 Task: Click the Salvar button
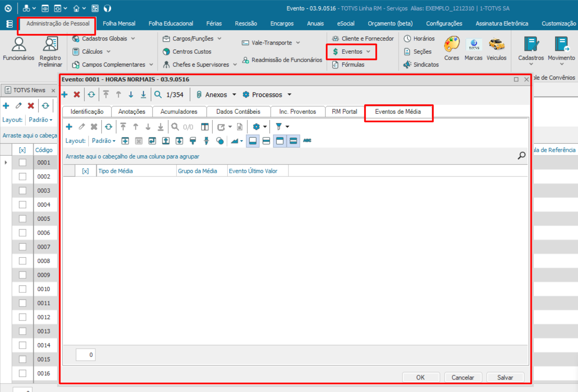pyautogui.click(x=505, y=377)
